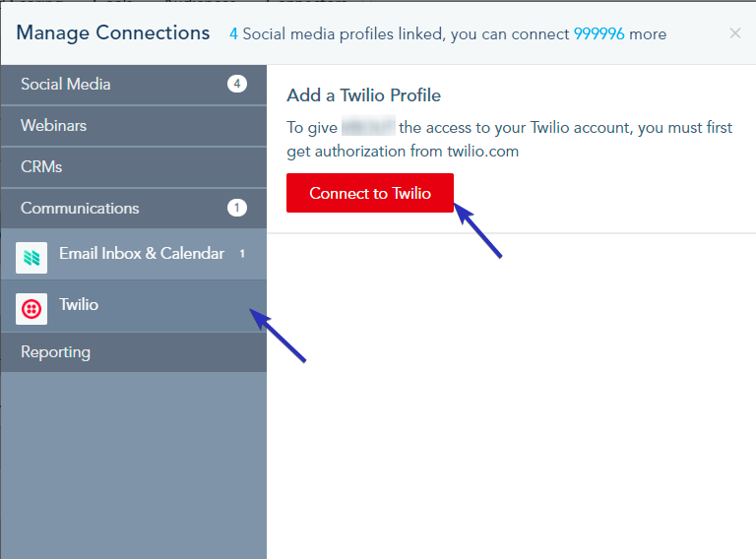The image size is (756, 559).
Task: Collapse the Communications section
Action: coord(134,209)
